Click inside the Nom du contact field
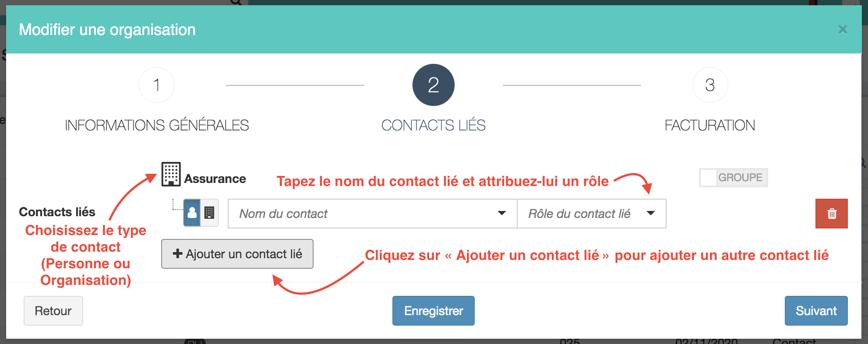 coord(372,214)
